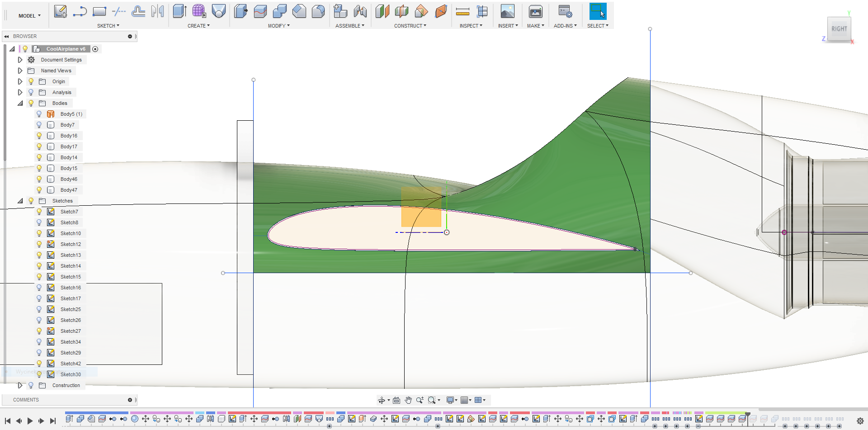Expand the Origin folder
The height and width of the screenshot is (430, 868).
point(20,81)
